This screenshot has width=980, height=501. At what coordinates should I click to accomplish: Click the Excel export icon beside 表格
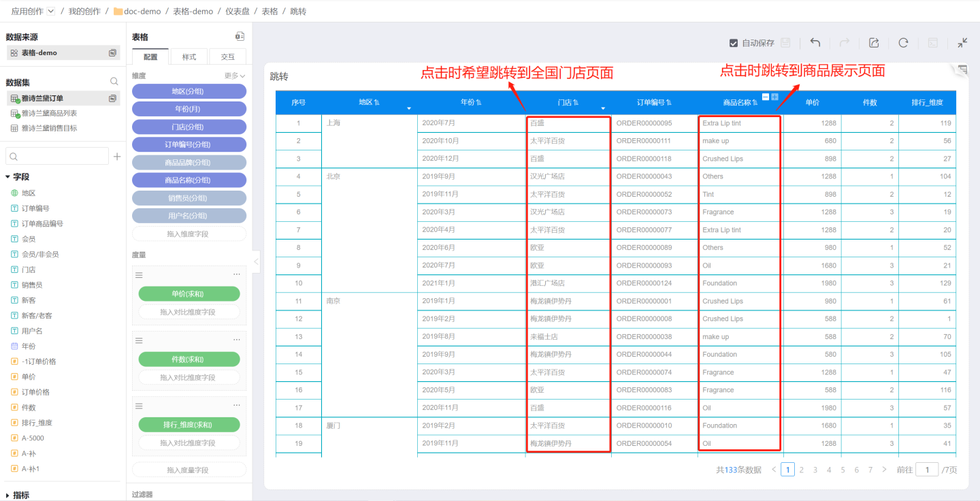tap(240, 37)
